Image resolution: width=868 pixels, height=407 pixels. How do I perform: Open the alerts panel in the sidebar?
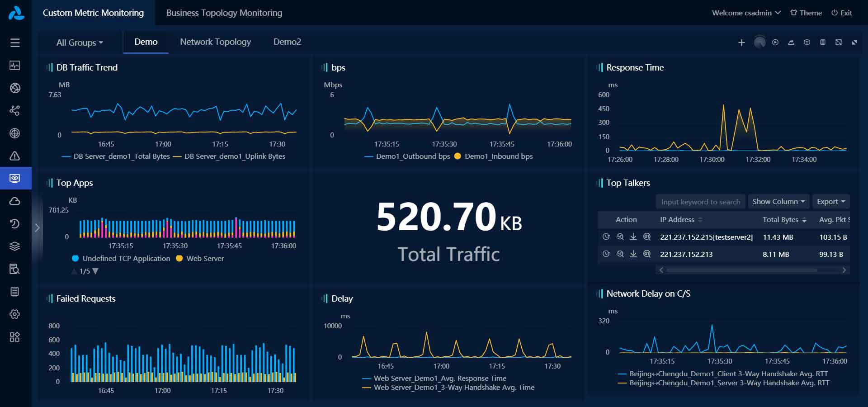(15, 156)
